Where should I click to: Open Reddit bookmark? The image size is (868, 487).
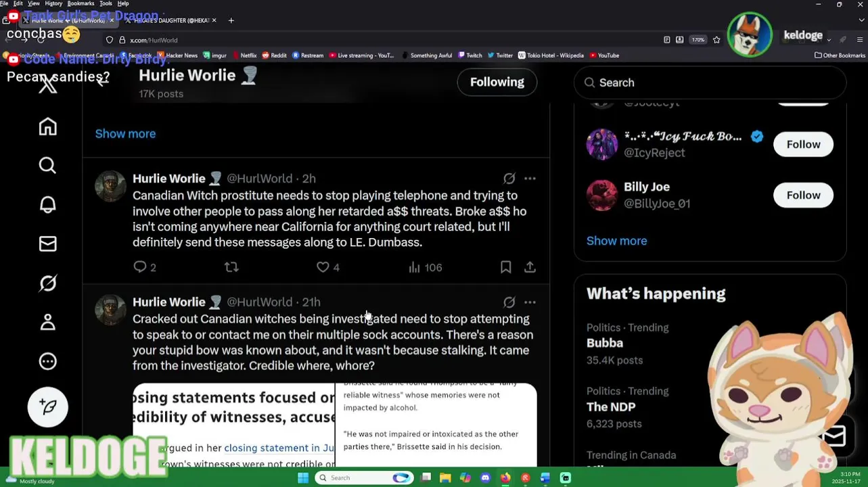tap(275, 55)
